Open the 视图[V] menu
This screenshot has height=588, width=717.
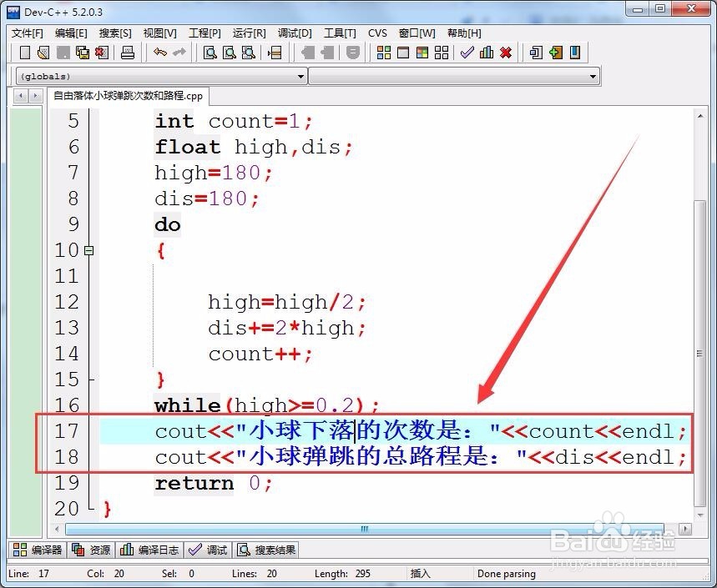coord(159,33)
